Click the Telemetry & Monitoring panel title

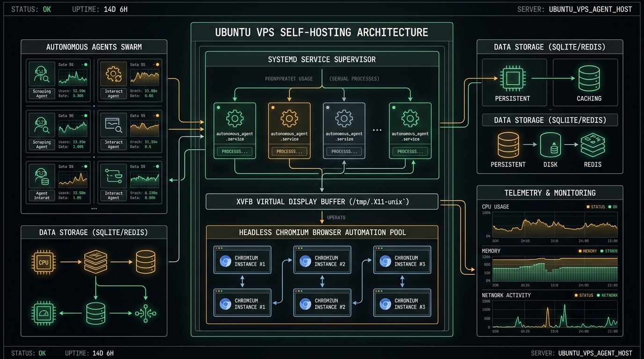tap(550, 193)
